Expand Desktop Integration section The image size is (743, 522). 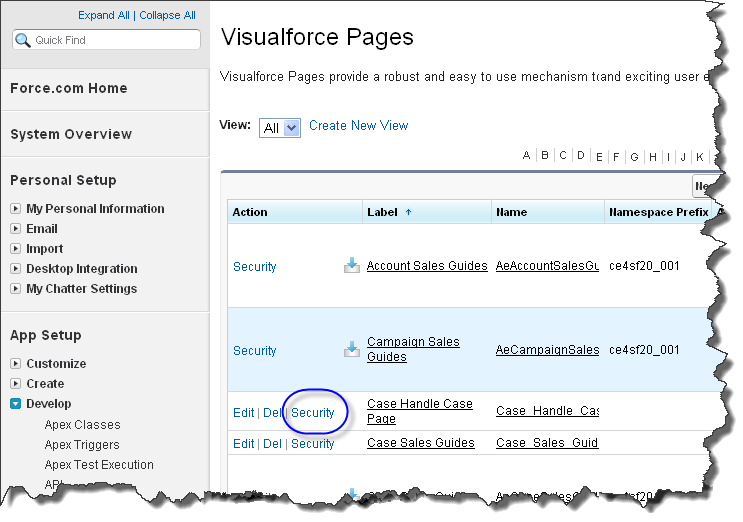tap(16, 268)
